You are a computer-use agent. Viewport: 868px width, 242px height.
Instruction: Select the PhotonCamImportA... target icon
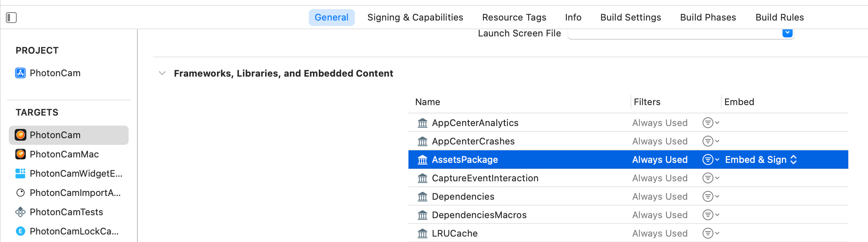tap(20, 193)
